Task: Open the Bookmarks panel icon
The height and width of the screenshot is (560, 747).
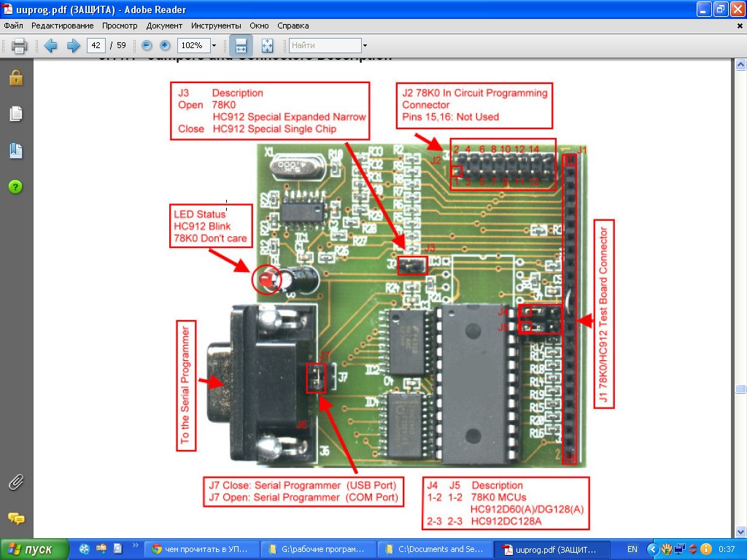Action: click(x=16, y=150)
